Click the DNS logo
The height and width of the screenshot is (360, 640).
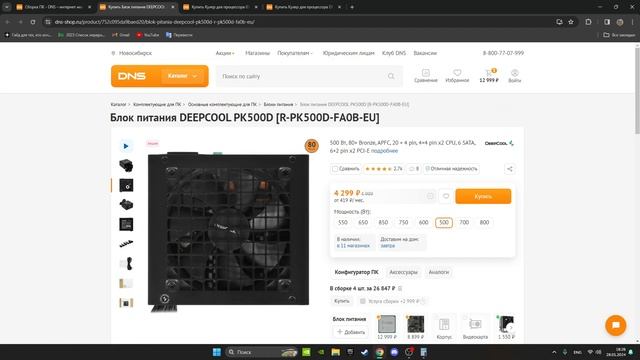(x=132, y=76)
